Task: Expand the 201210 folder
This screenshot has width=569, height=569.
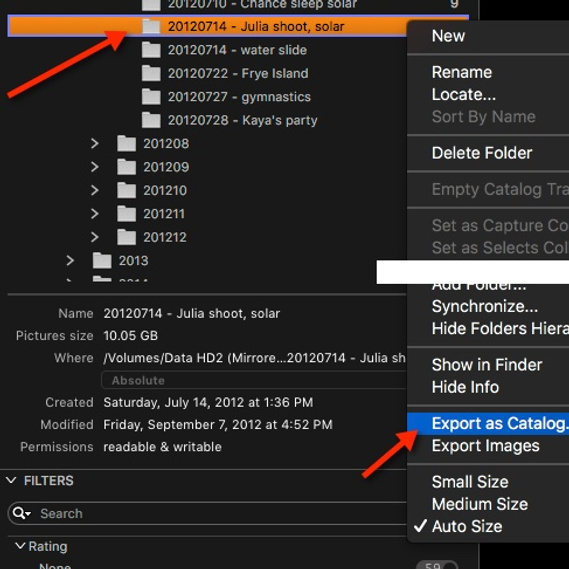Action: point(94,190)
